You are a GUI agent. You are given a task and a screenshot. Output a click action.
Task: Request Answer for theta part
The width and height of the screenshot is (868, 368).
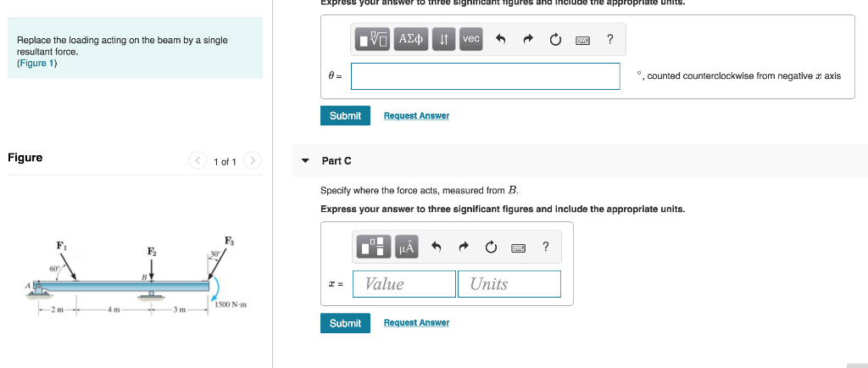pyautogui.click(x=416, y=115)
